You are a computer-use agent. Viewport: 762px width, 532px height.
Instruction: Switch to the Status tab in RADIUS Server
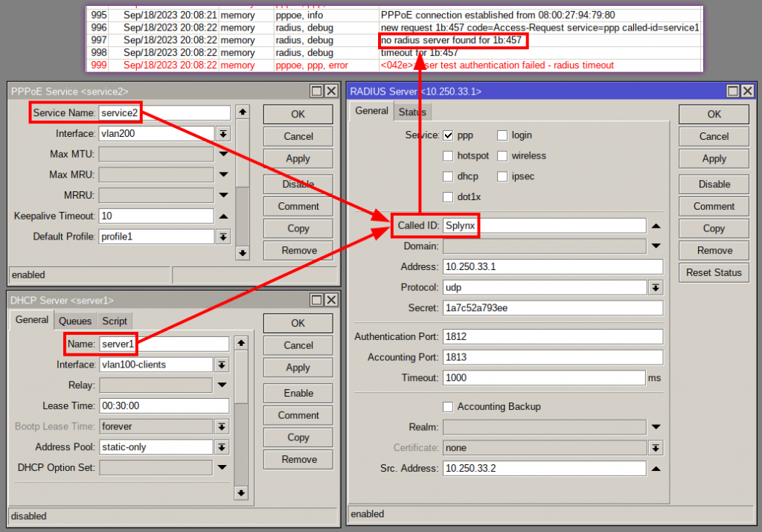pos(412,111)
